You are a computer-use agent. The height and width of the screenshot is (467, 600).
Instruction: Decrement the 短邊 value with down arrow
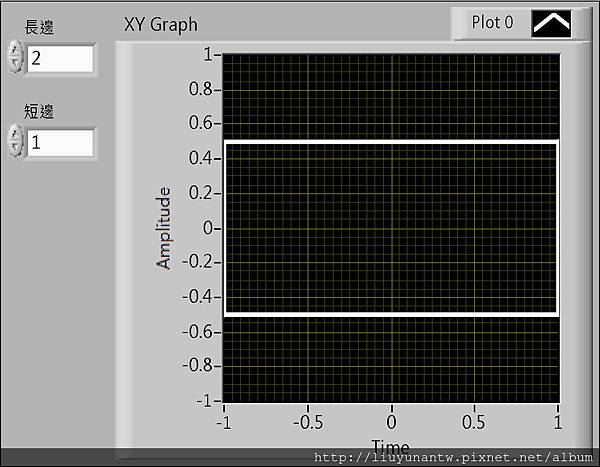15,149
